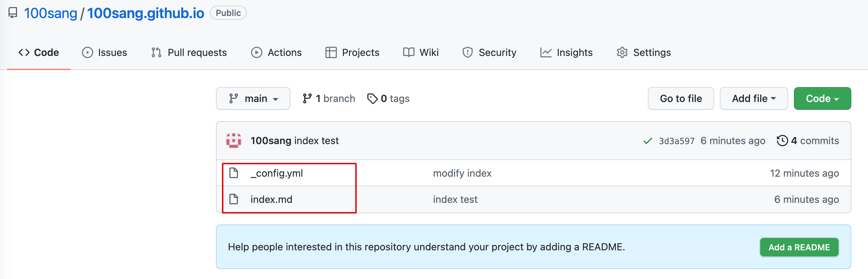Open the repository Settings tab

click(644, 52)
